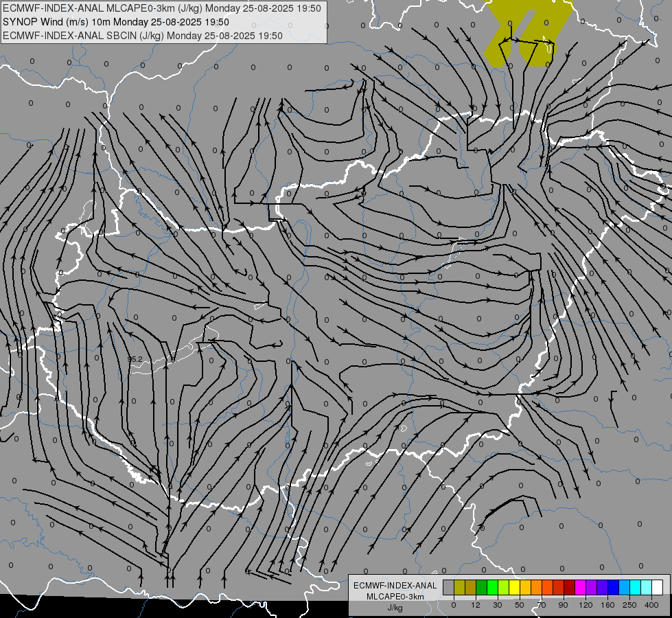Image resolution: width=672 pixels, height=618 pixels.
Task: Select the dark green legend swatch
Action: click(x=482, y=588)
